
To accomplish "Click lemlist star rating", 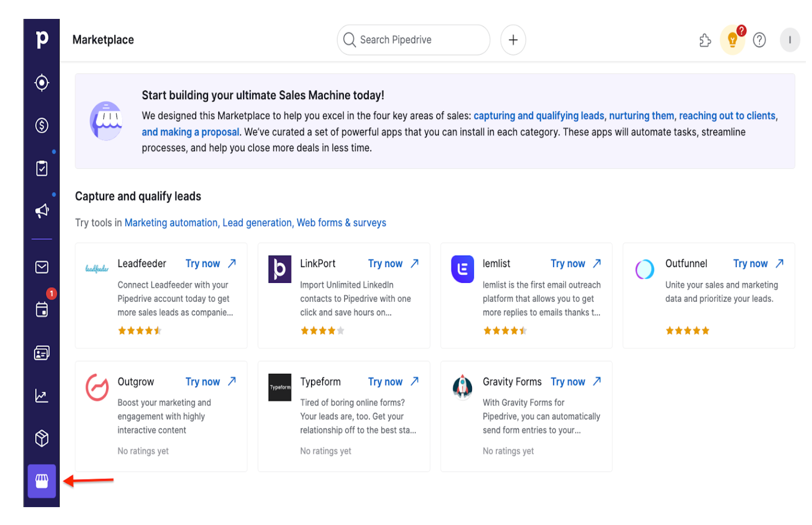I will [x=505, y=331].
